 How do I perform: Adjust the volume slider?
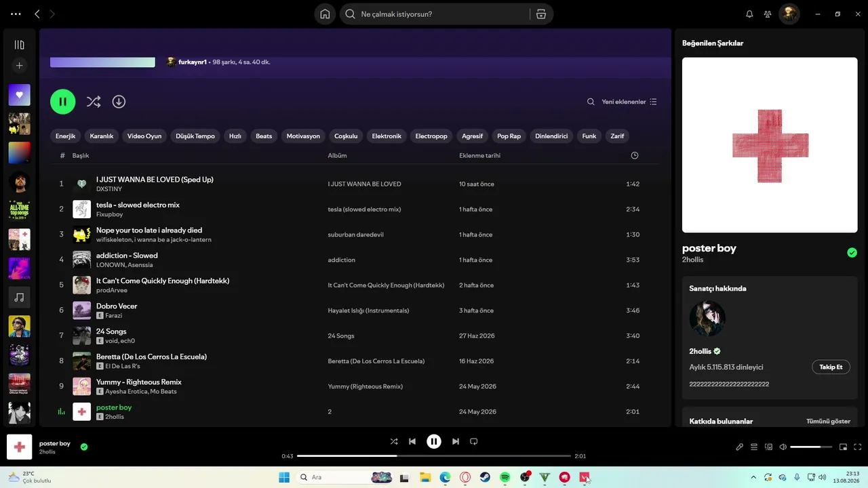810,447
